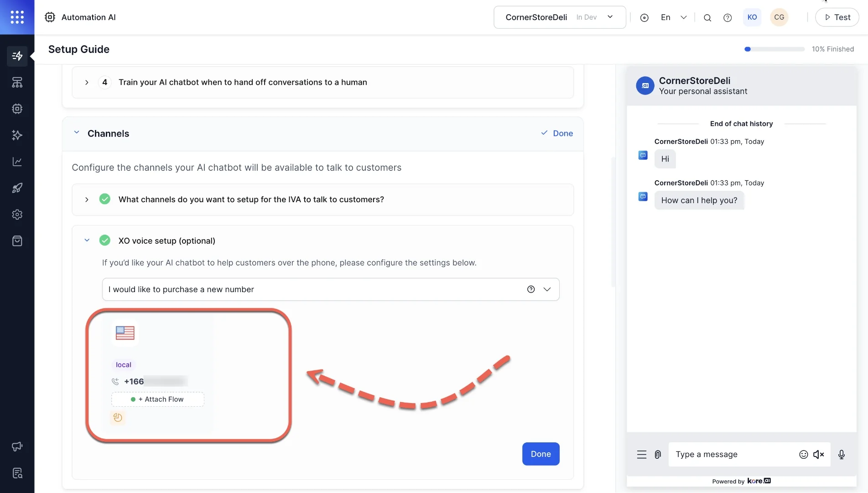Click the Done link in Channels header
Screen dimensions: 868x493
[x=557, y=133]
